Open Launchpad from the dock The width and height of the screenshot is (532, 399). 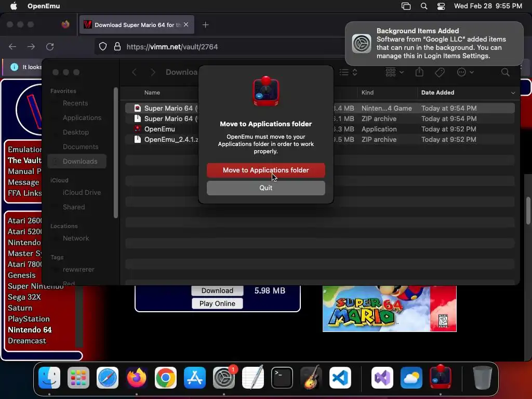78,378
